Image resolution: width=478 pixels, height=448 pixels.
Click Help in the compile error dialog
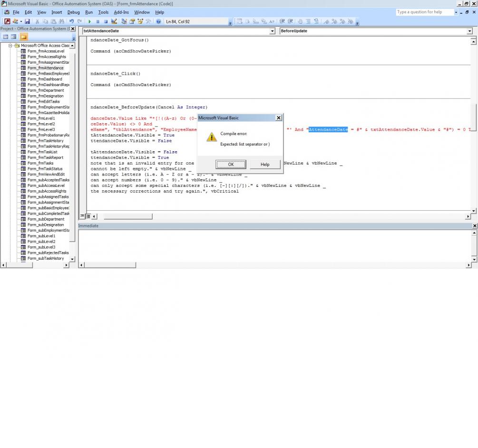(x=265, y=164)
